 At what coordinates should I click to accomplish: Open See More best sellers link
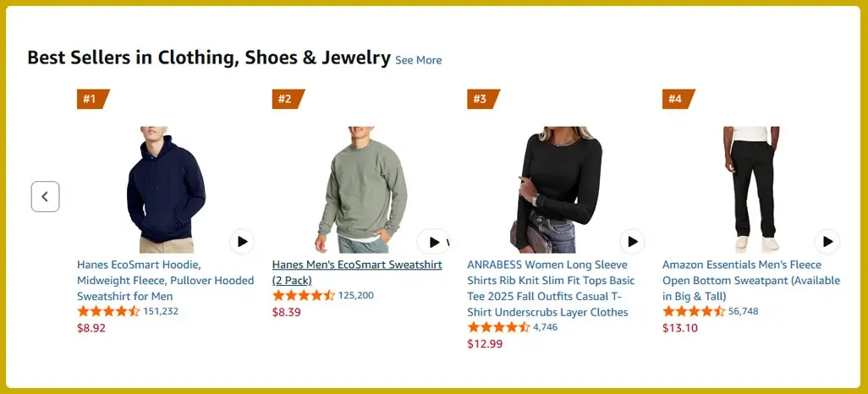coord(418,60)
